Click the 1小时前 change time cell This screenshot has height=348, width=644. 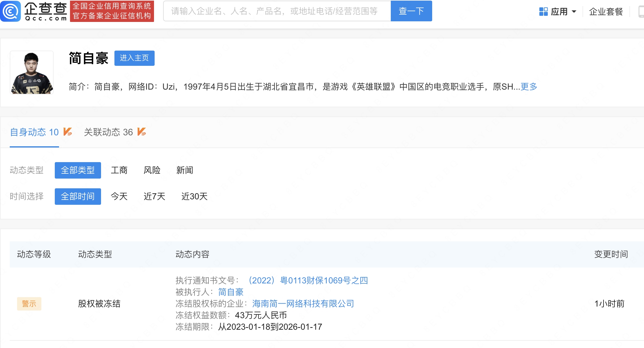tap(609, 304)
